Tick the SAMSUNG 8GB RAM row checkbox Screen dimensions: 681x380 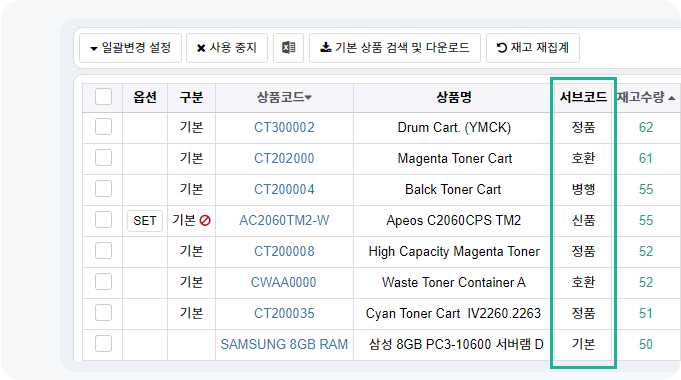click(x=103, y=344)
